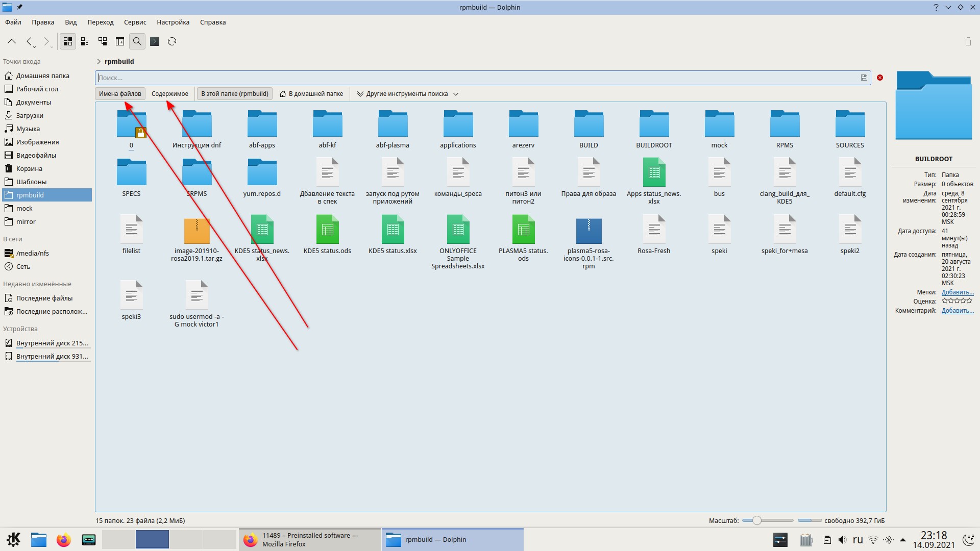Click "Добавить..." link next to Метки

957,292
